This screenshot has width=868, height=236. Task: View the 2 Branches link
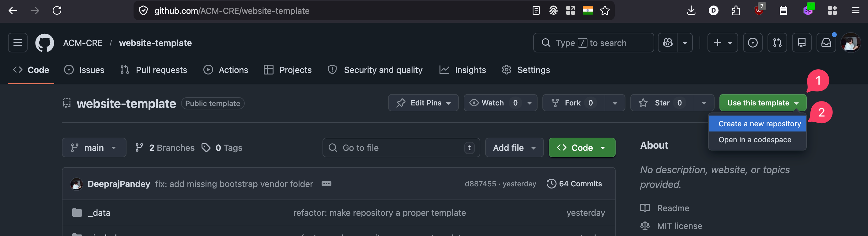pyautogui.click(x=165, y=148)
